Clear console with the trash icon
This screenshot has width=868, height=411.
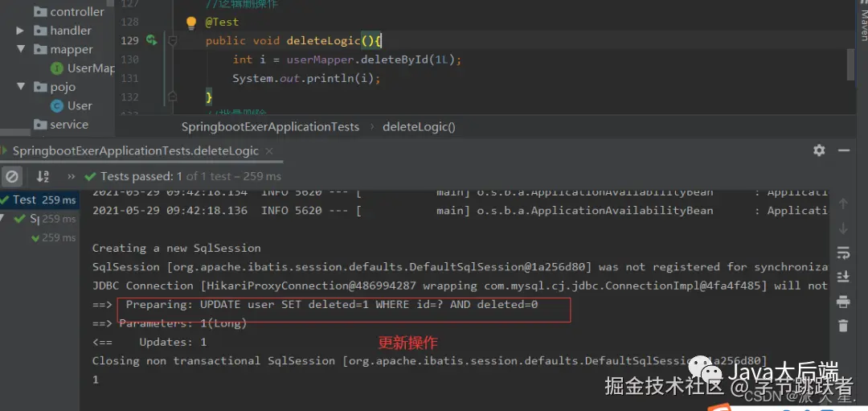pyautogui.click(x=843, y=326)
